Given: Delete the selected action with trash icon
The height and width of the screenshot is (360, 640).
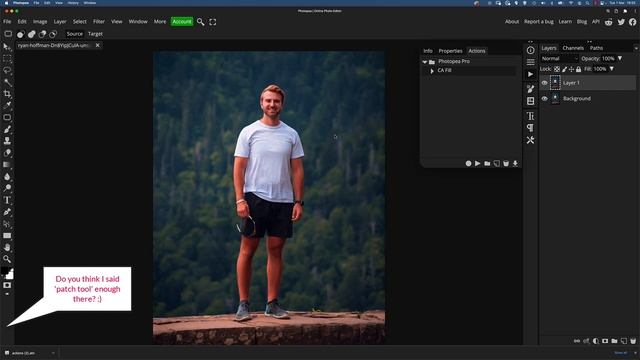Looking at the screenshot, I should (x=506, y=163).
